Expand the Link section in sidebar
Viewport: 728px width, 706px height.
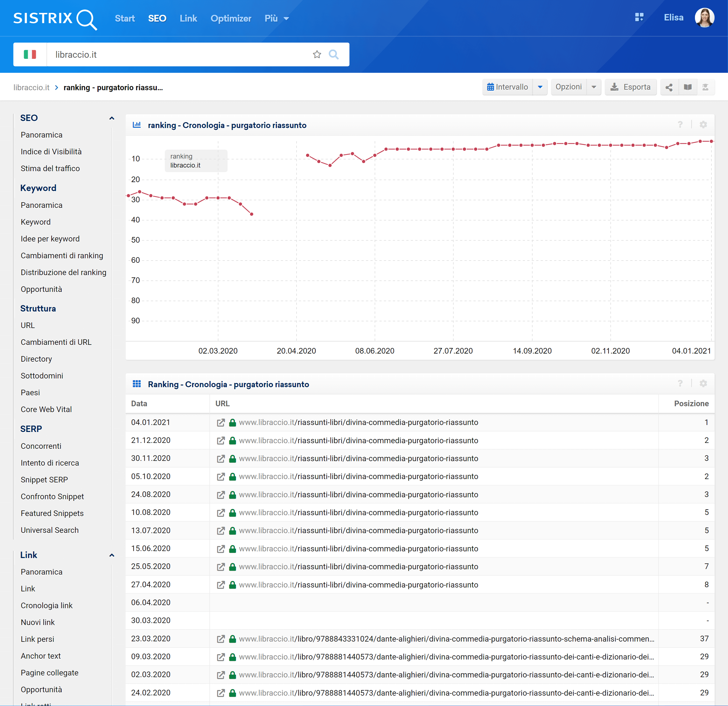pyautogui.click(x=111, y=555)
